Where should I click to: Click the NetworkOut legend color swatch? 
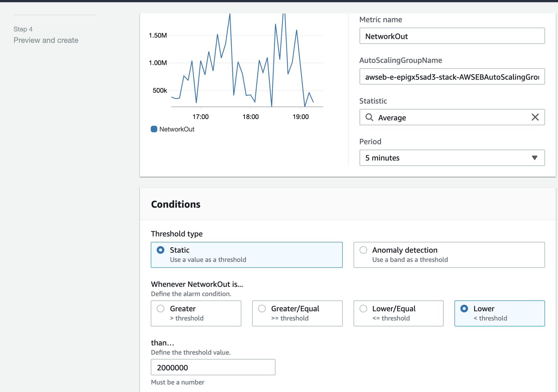tap(154, 129)
